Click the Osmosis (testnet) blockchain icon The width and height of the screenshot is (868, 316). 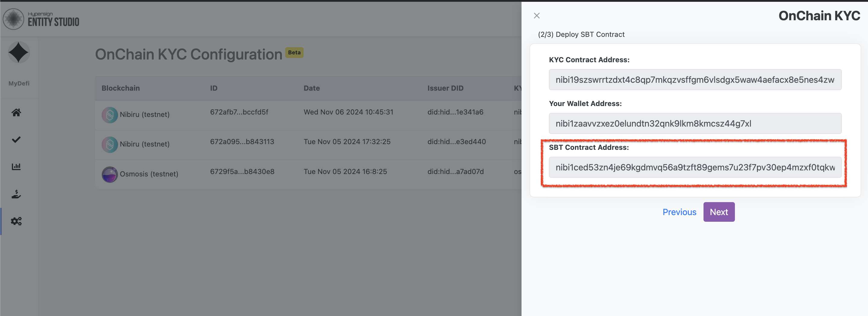click(110, 174)
